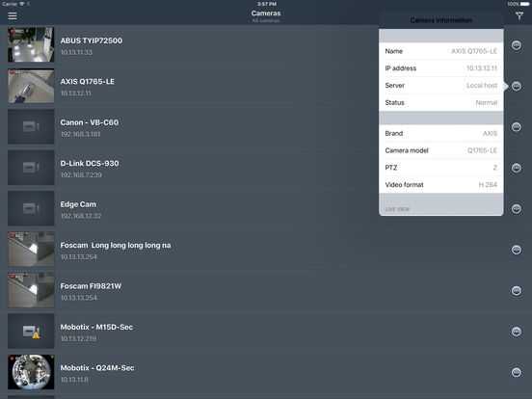Image resolution: width=532 pixels, height=399 pixels.
Task: Select Foscam FI9821W camera name
Action: pyautogui.click(x=91, y=286)
